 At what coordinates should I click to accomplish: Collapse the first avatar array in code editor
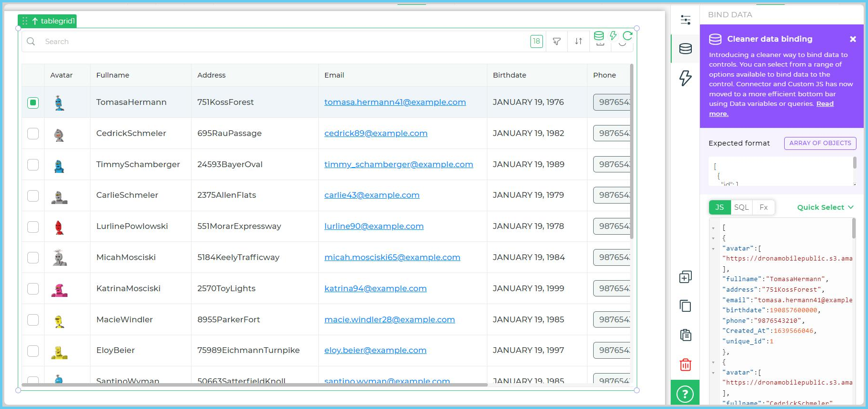click(713, 249)
